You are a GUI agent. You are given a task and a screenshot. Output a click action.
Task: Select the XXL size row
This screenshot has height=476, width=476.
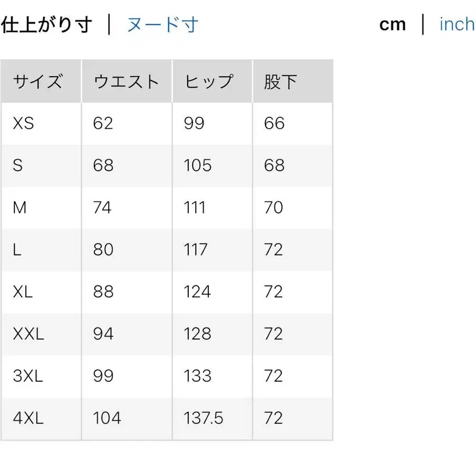[28, 334]
